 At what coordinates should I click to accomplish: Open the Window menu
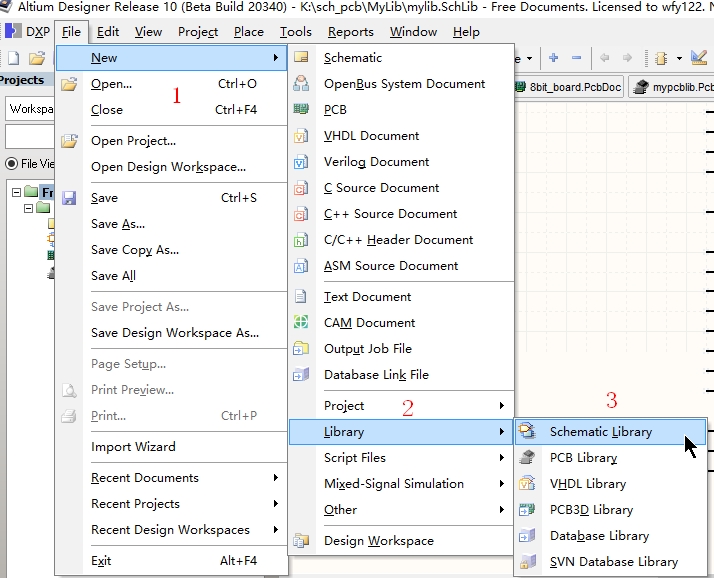[413, 32]
